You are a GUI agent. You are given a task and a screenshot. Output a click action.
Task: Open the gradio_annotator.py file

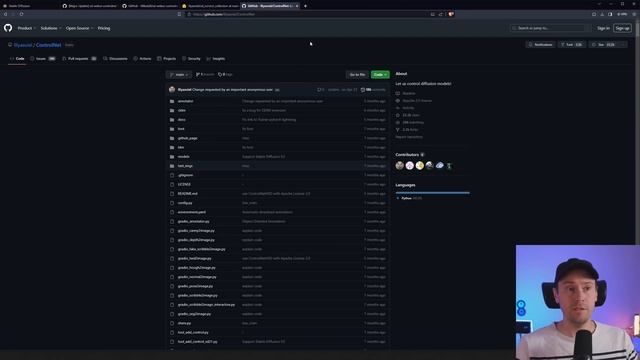coord(193,221)
